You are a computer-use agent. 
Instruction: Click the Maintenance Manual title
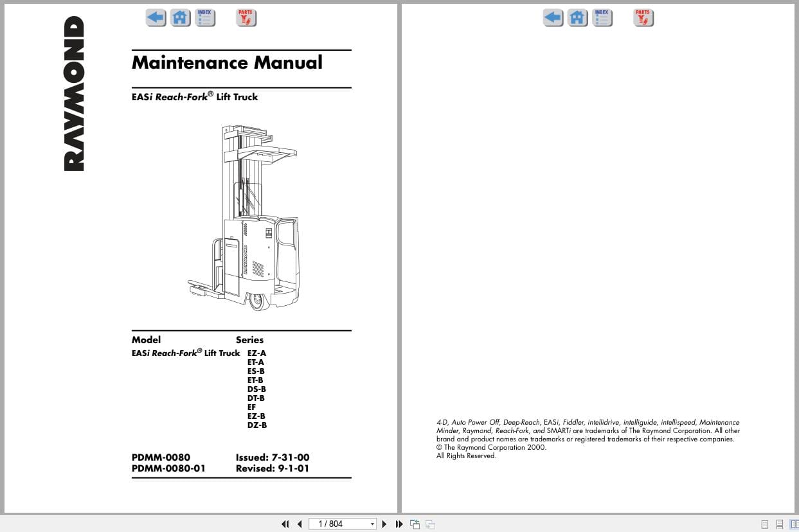point(227,62)
